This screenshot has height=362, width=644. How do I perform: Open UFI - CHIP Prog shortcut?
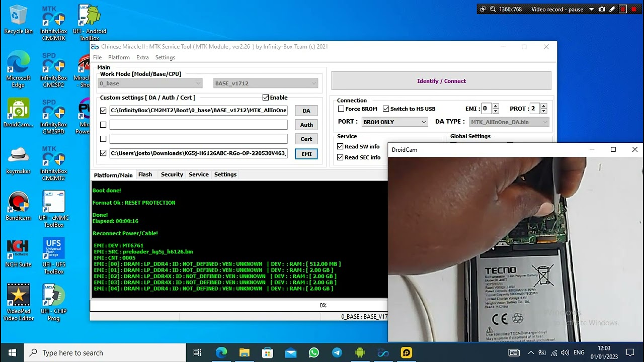[53, 303]
